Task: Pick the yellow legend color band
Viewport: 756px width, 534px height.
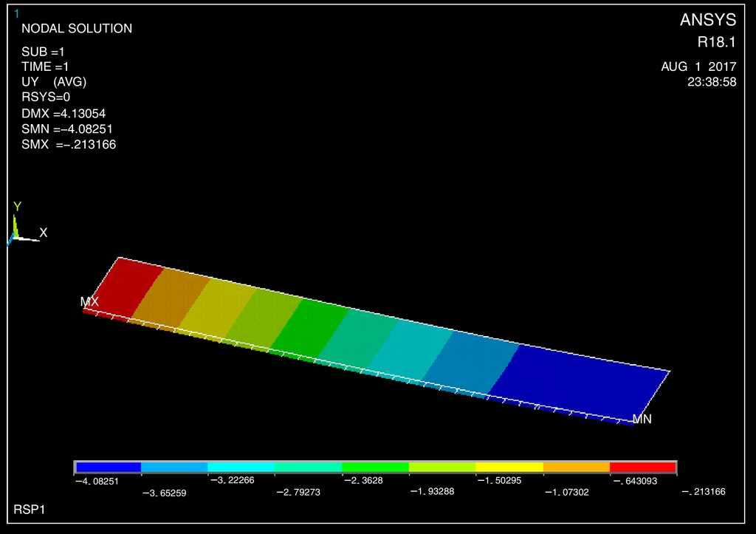Action: pyautogui.click(x=509, y=467)
